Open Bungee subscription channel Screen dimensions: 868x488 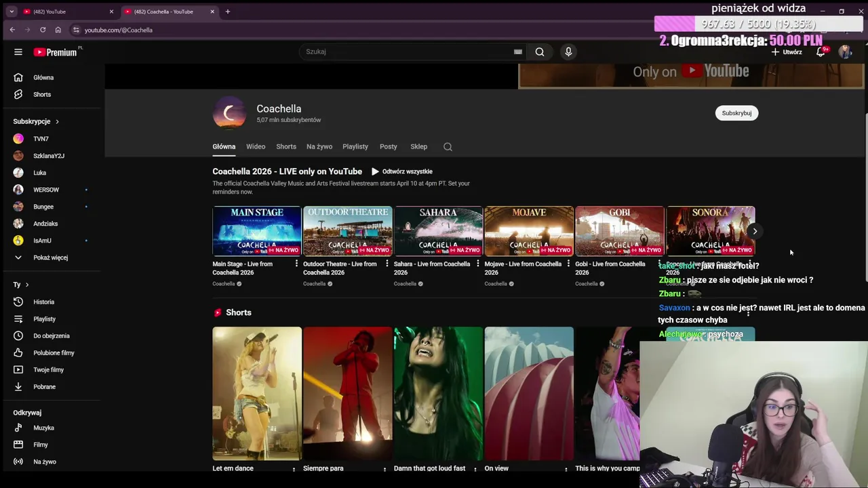coord(51,207)
